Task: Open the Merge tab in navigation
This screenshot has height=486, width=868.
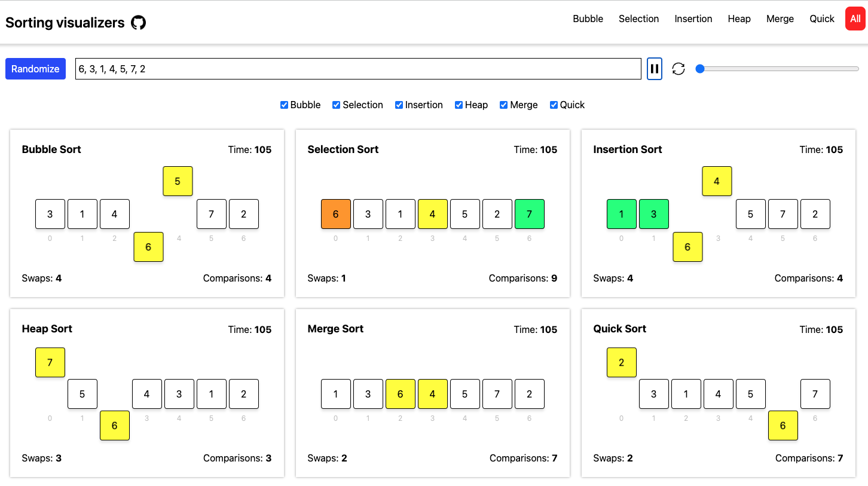Action: click(780, 19)
